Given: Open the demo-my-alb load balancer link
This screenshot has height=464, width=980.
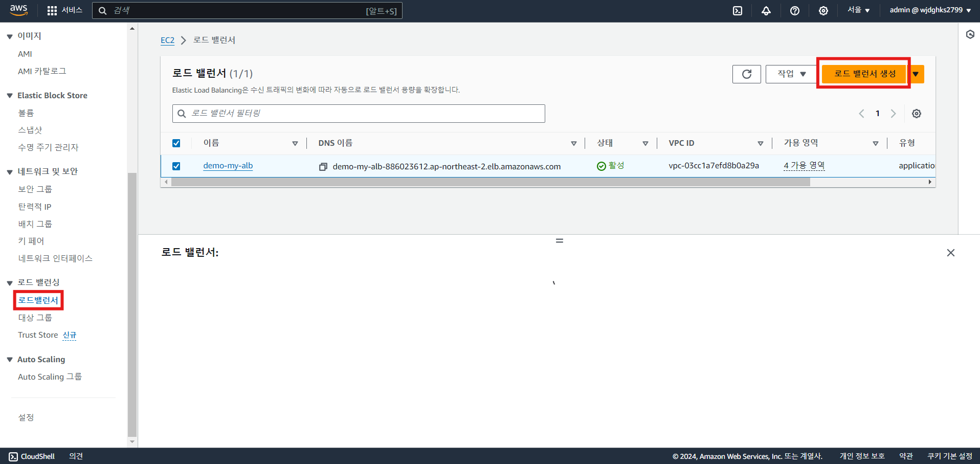Looking at the screenshot, I should pyautogui.click(x=228, y=166).
